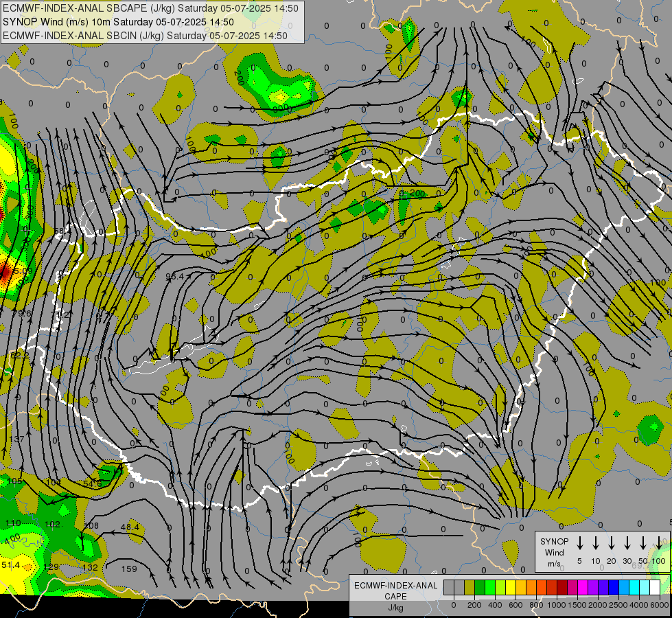Image resolution: width=672 pixels, height=618 pixels.
Task: Click the ECMWF-INDEX-ANAL CAPE legend title
Action: pyautogui.click(x=395, y=591)
